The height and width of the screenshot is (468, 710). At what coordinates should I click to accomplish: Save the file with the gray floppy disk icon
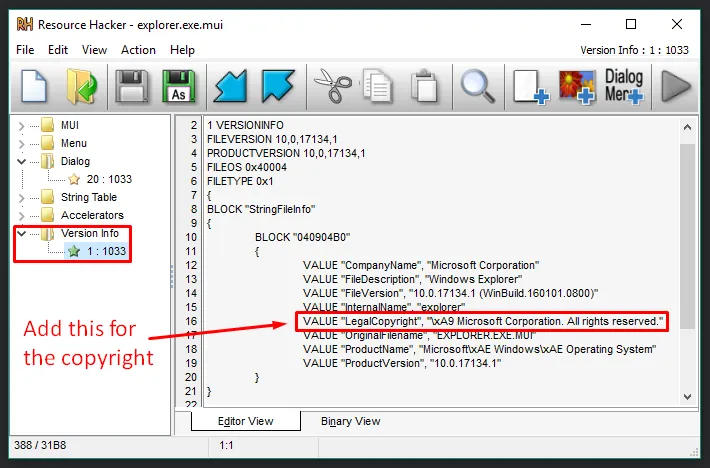131,86
